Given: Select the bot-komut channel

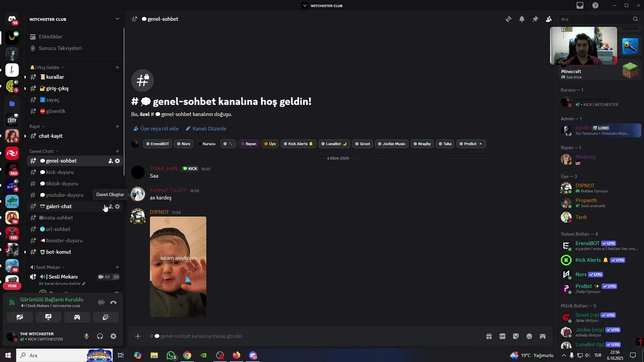Looking at the screenshot, I should (x=75, y=252).
